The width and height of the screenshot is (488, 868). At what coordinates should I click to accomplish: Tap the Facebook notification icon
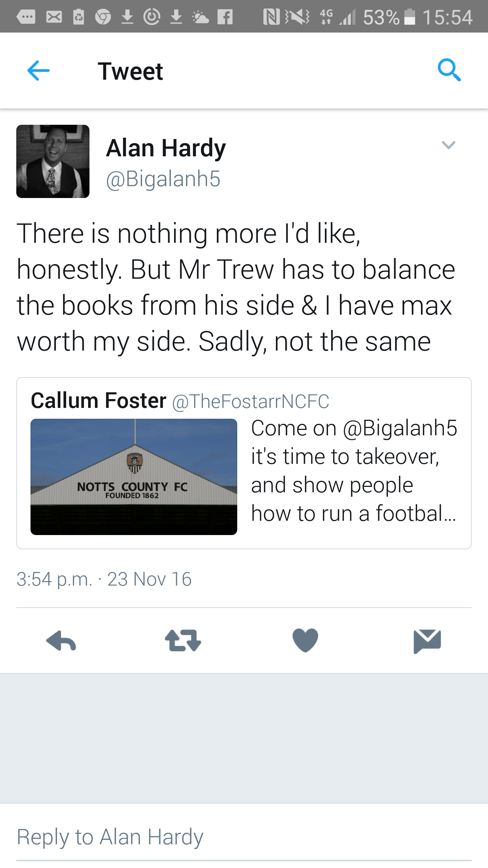(x=225, y=17)
